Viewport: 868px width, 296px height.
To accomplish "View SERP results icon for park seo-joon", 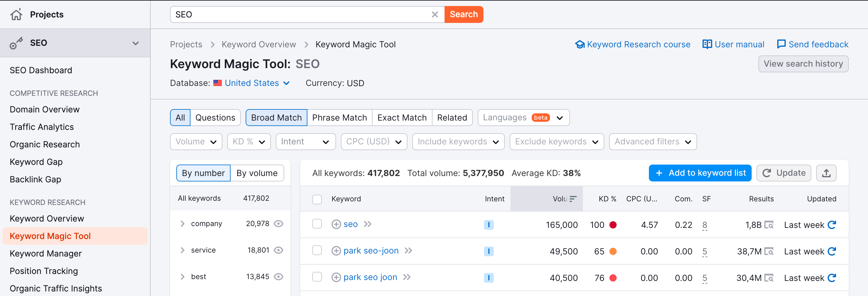I will coord(769,251).
